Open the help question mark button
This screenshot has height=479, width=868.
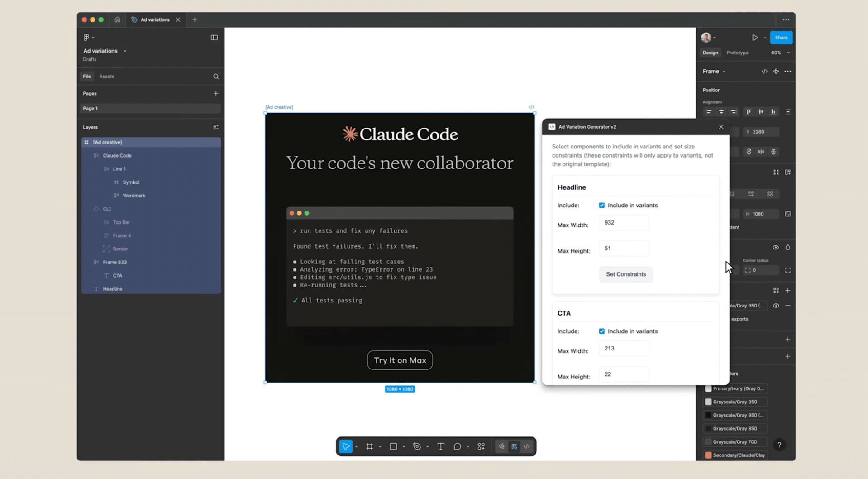tap(779, 445)
